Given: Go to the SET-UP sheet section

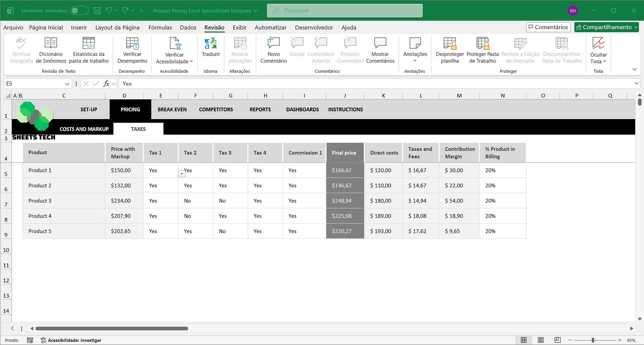Looking at the screenshot, I should tap(89, 109).
